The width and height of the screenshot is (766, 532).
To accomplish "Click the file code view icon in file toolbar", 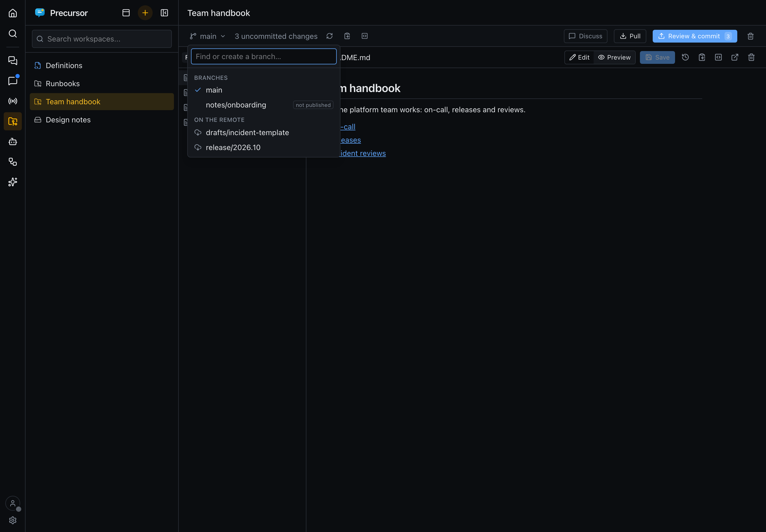I will [x=718, y=57].
